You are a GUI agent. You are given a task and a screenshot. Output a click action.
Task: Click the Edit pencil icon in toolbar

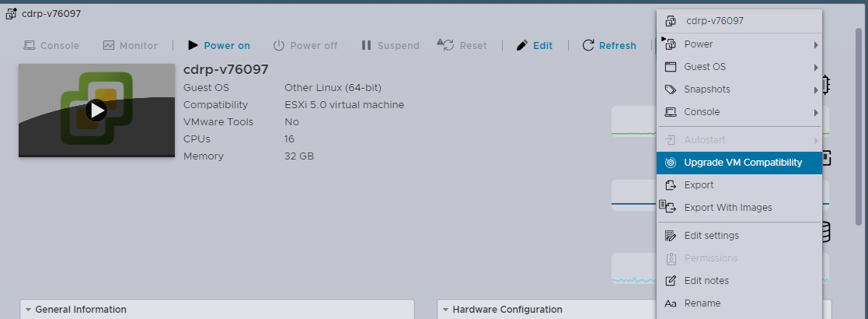(522, 46)
